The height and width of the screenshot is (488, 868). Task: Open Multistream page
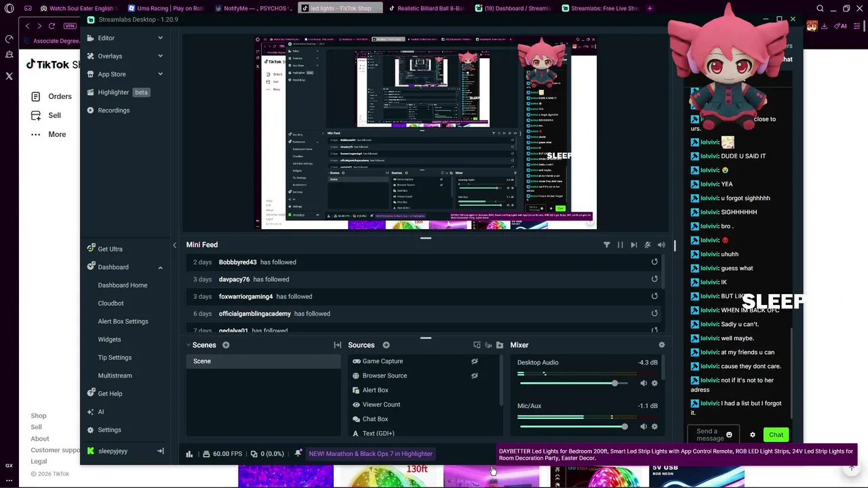pos(115,375)
